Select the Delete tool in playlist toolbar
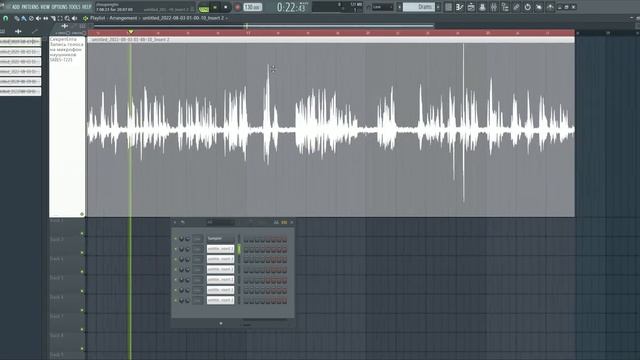Viewport: 640px width, 360px height. 31,18
